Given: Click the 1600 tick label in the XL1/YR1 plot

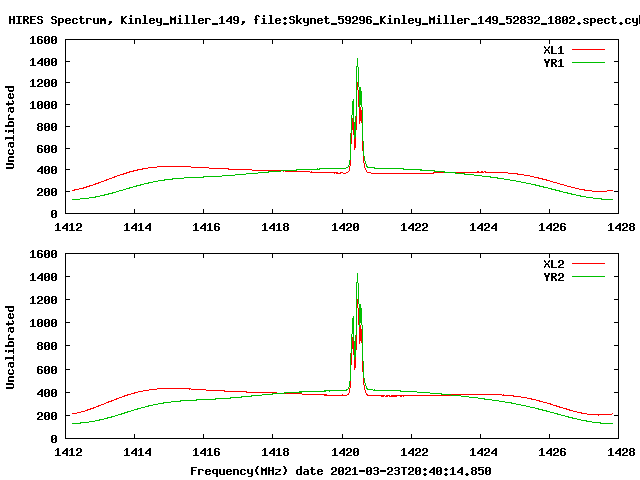Looking at the screenshot, I should [43, 40].
